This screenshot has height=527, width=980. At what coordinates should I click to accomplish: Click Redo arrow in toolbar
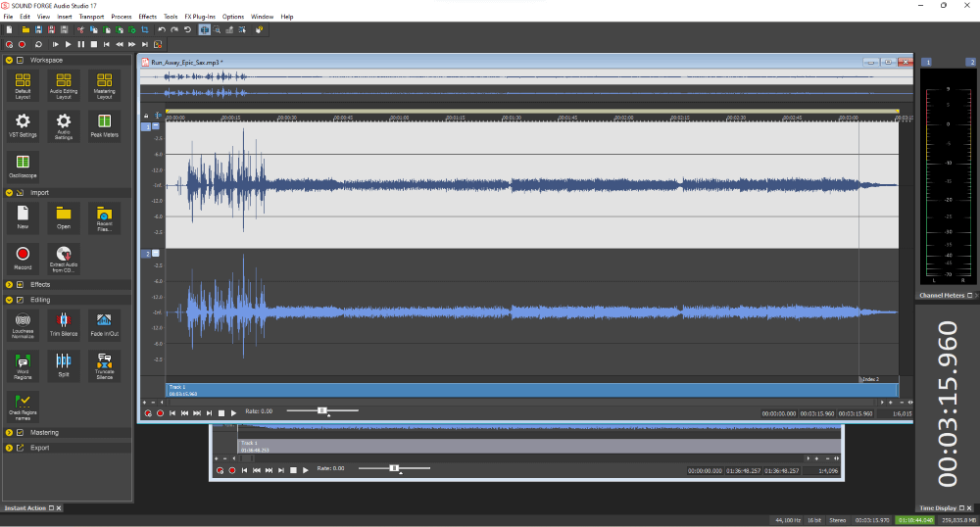(x=174, y=29)
